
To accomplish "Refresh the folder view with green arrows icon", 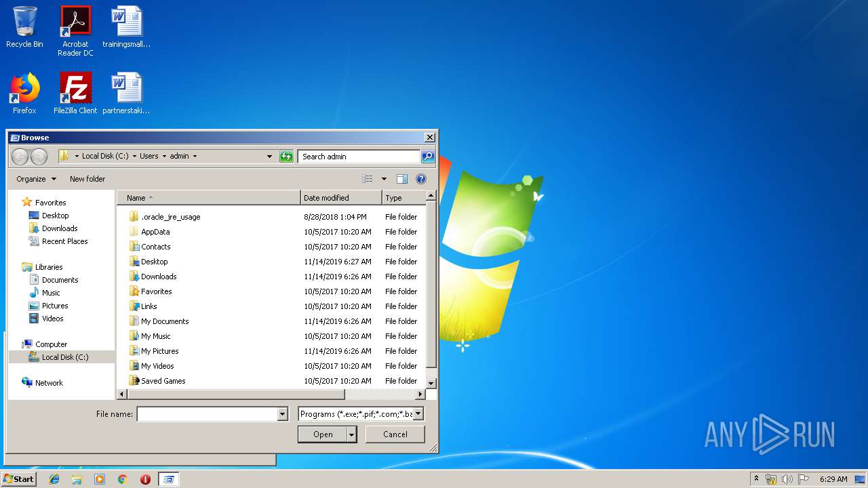I will (x=286, y=157).
